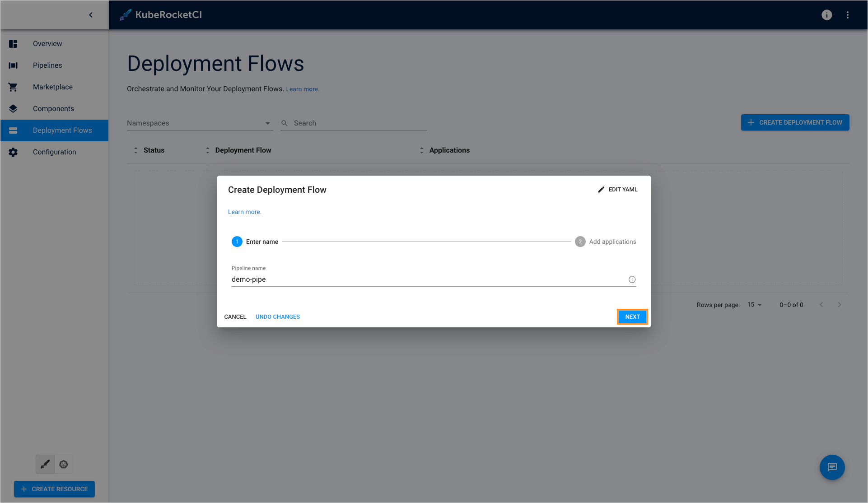The height and width of the screenshot is (503, 868).
Task: Click the Learn more link in dialog
Action: coord(244,211)
